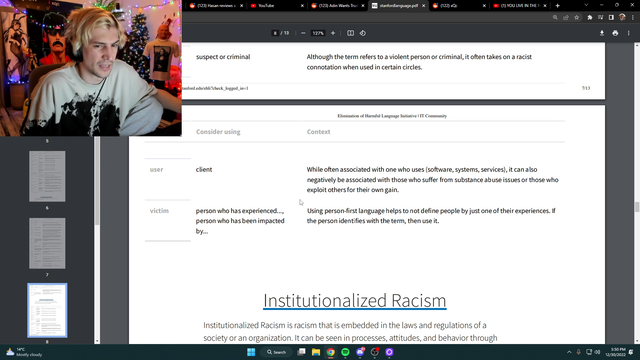Zoom in the PDF with plus button
The image size is (640, 360).
coord(333,33)
